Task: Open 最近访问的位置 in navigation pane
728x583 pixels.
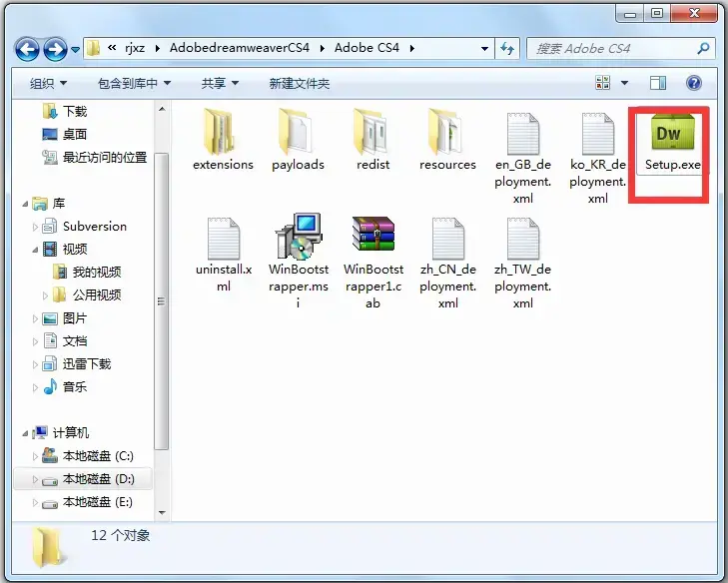Action: point(105,158)
